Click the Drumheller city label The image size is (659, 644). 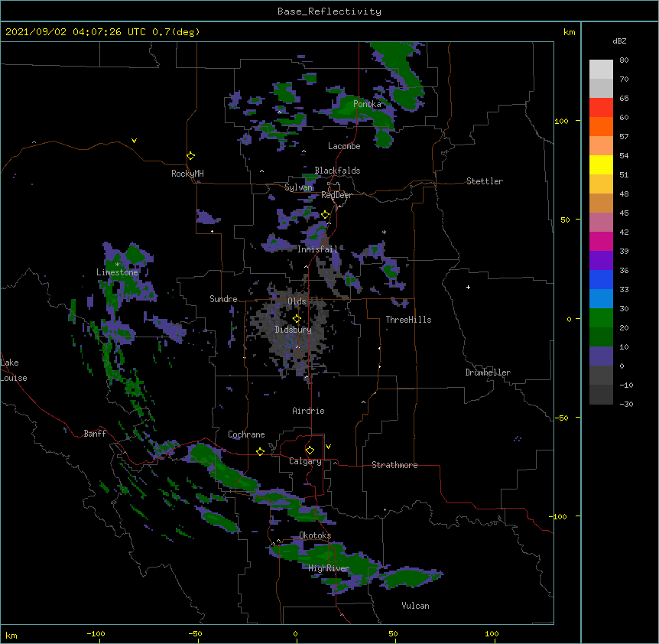pos(488,372)
